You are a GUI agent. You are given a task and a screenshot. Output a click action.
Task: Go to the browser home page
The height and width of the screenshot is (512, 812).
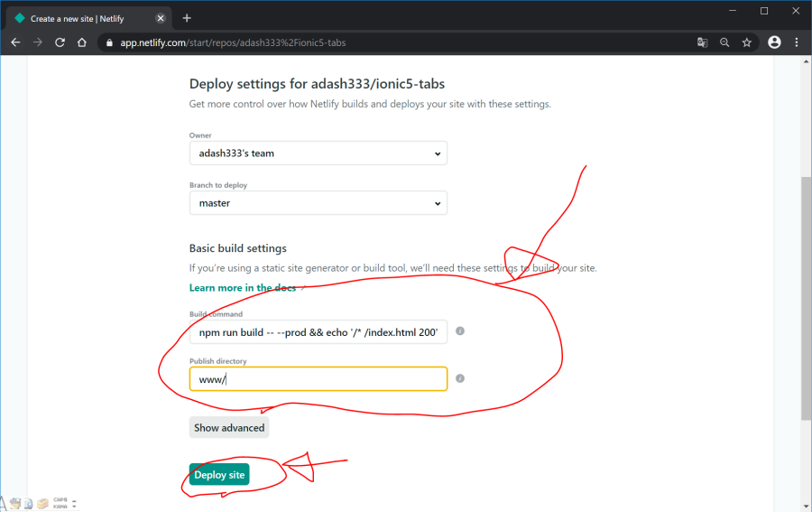(81, 42)
